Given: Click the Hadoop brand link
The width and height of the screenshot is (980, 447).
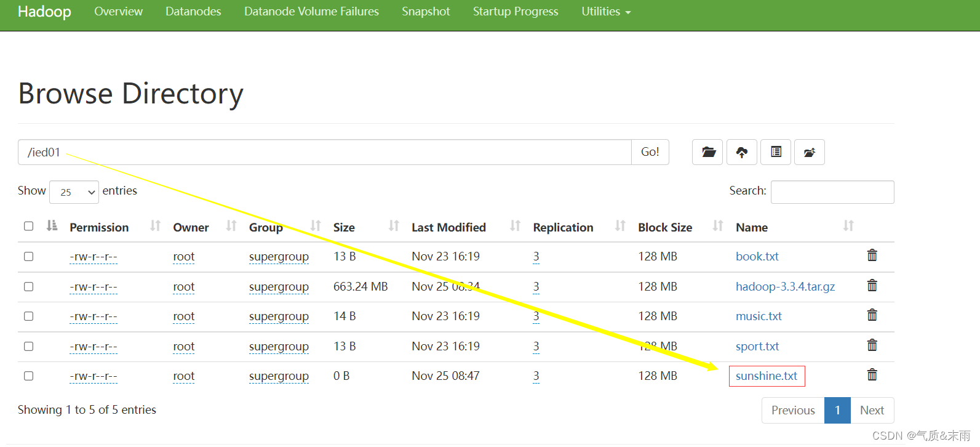Looking at the screenshot, I should click(x=44, y=12).
